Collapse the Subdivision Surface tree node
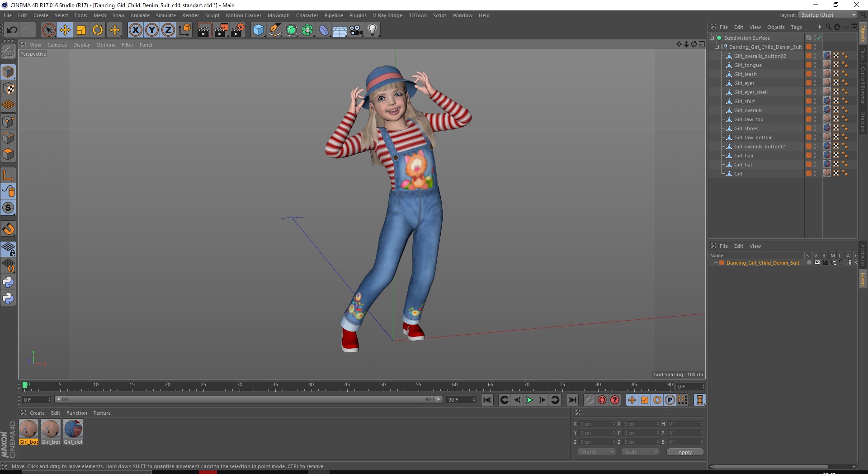The height and width of the screenshot is (474, 868). click(x=712, y=38)
